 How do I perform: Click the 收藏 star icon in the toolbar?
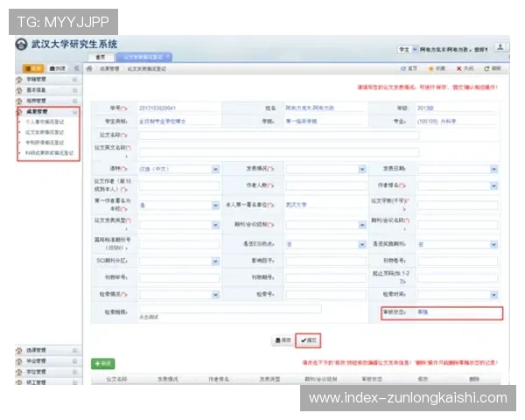430,68
